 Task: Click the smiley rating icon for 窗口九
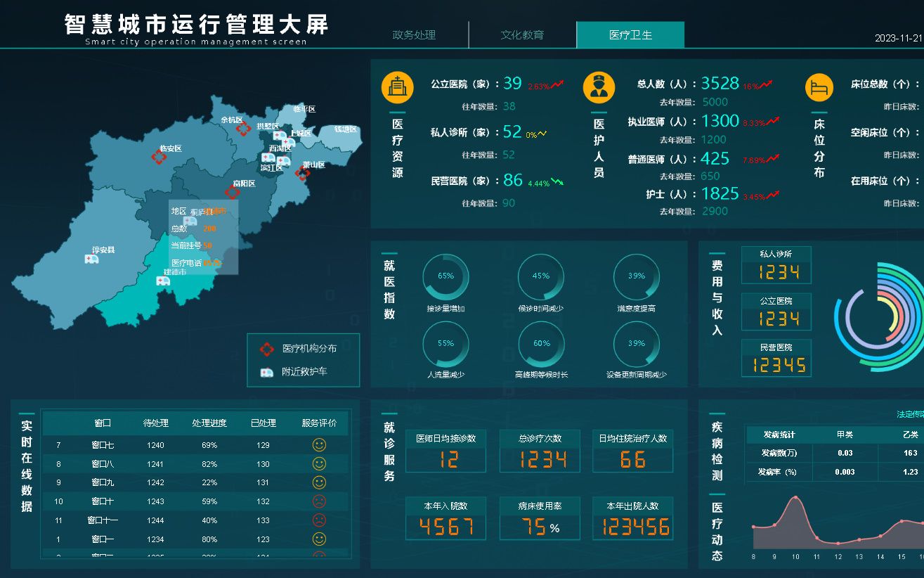[x=319, y=483]
